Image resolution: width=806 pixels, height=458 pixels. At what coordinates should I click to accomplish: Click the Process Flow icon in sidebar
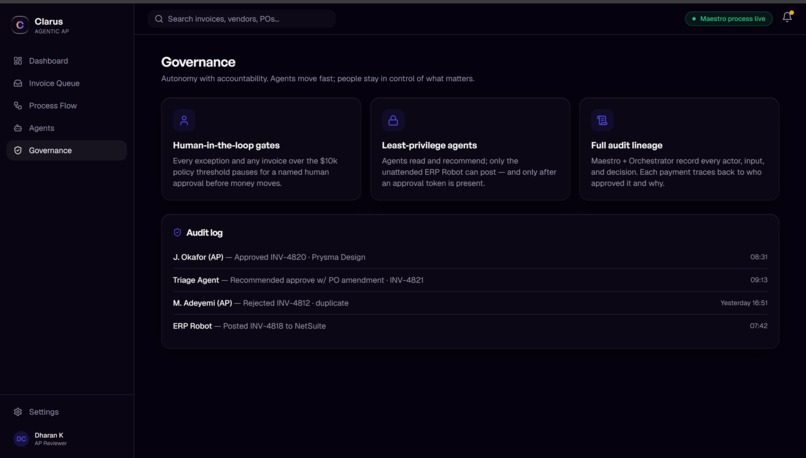point(18,105)
